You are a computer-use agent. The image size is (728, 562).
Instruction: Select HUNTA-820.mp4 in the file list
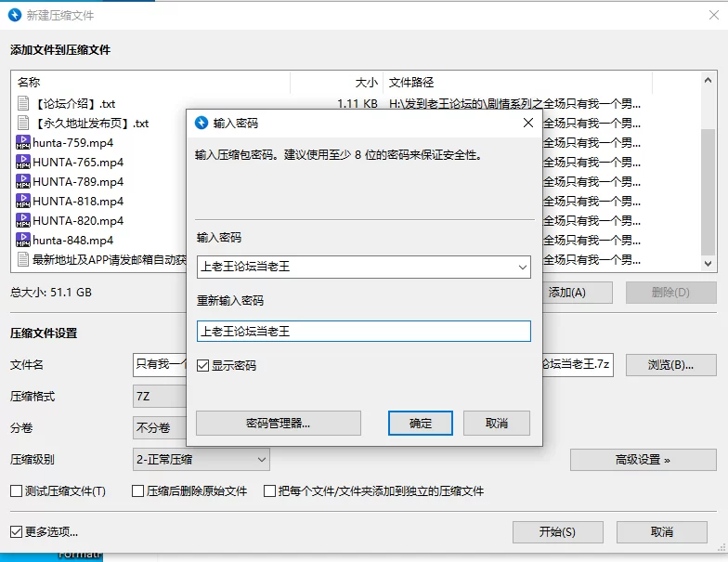pos(78,221)
